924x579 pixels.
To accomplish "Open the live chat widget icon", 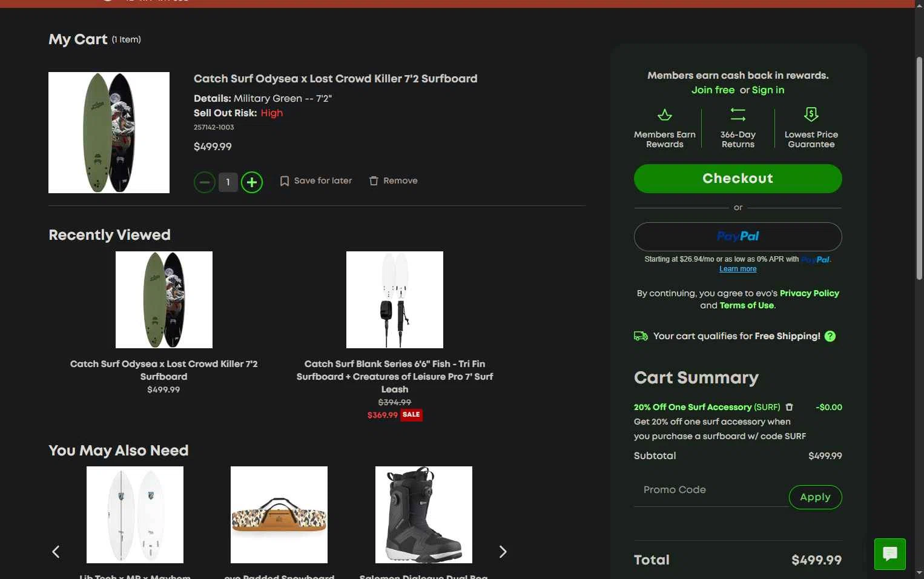I will 890,554.
